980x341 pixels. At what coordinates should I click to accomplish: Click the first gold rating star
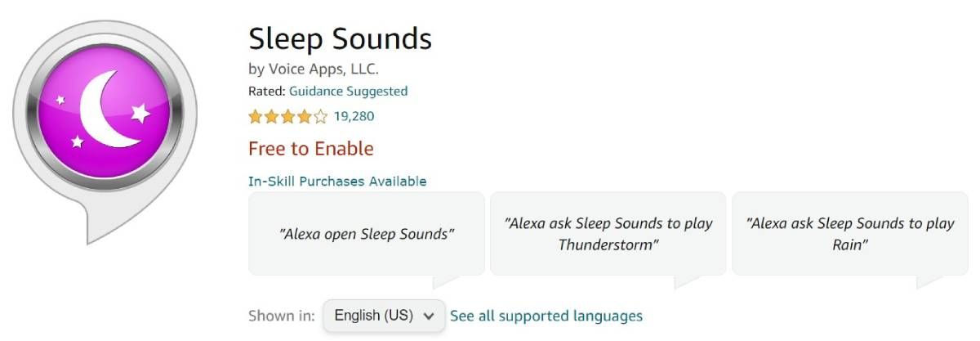255,116
